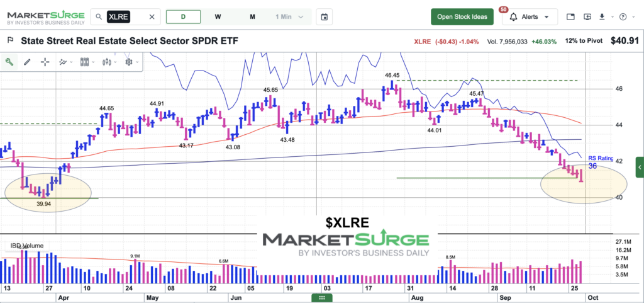Click the 44.91 peak price label
Screen dimensions: 644x303
click(157, 103)
